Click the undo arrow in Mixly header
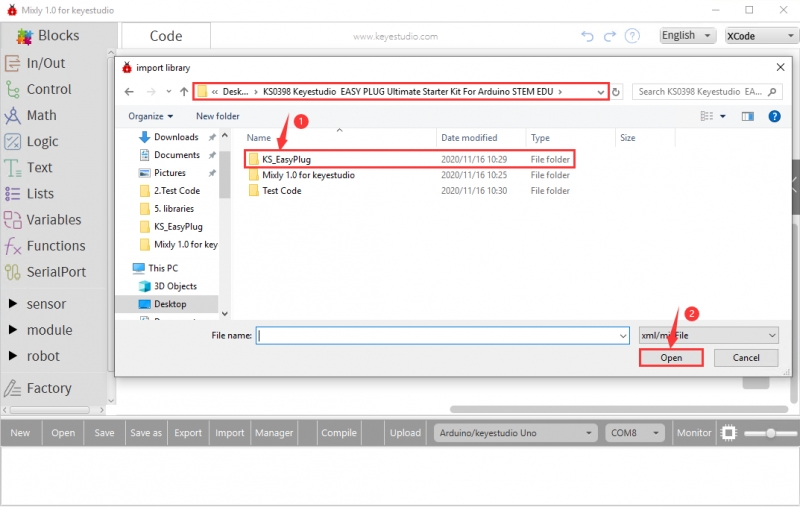 click(x=587, y=36)
